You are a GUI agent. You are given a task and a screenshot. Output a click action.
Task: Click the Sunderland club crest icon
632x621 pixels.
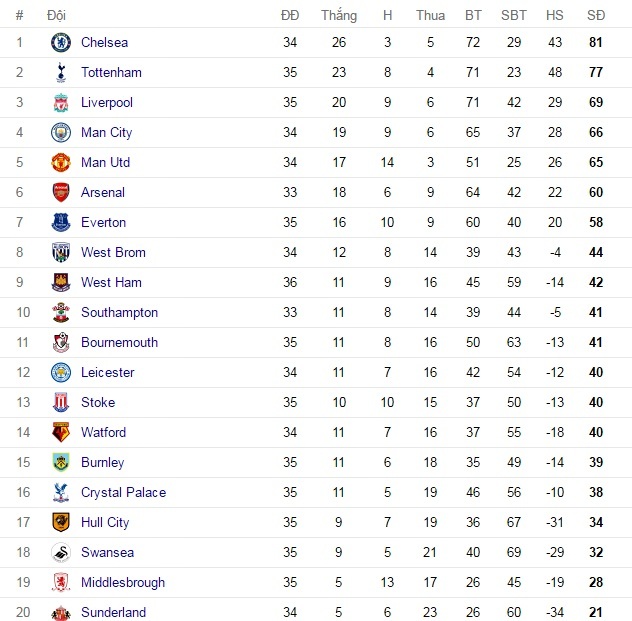click(x=62, y=613)
